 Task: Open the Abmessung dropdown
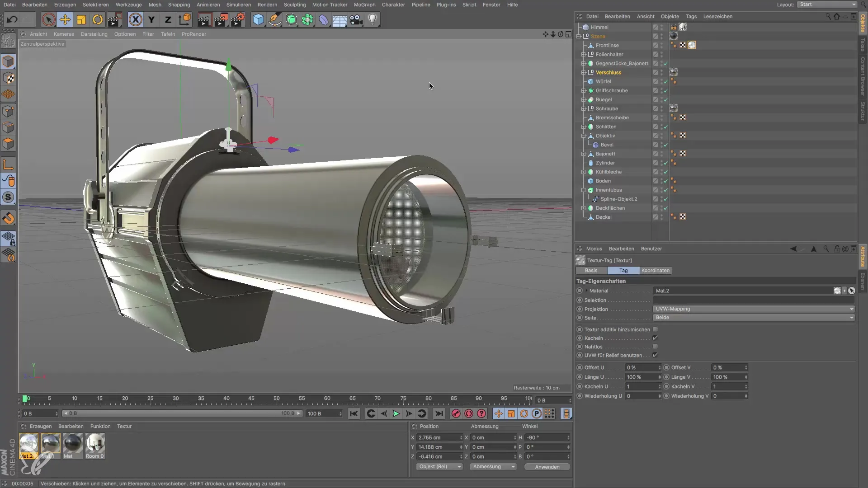tap(493, 467)
